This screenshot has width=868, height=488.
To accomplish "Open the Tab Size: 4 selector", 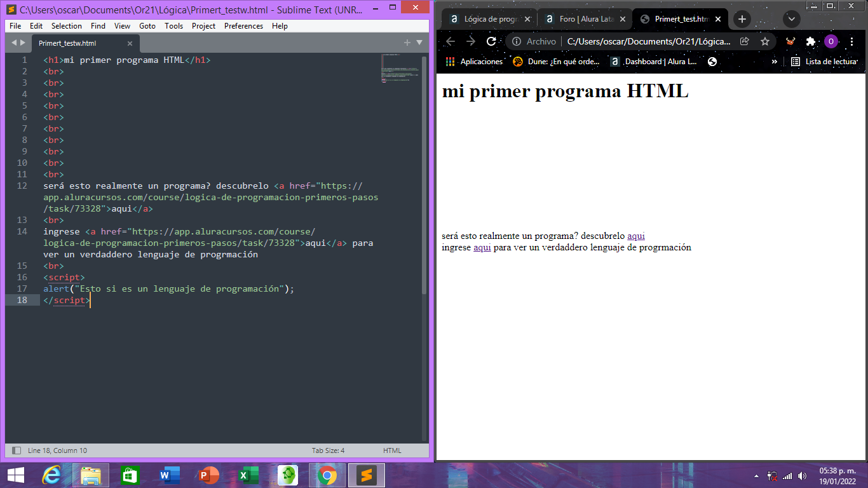I will (328, 451).
